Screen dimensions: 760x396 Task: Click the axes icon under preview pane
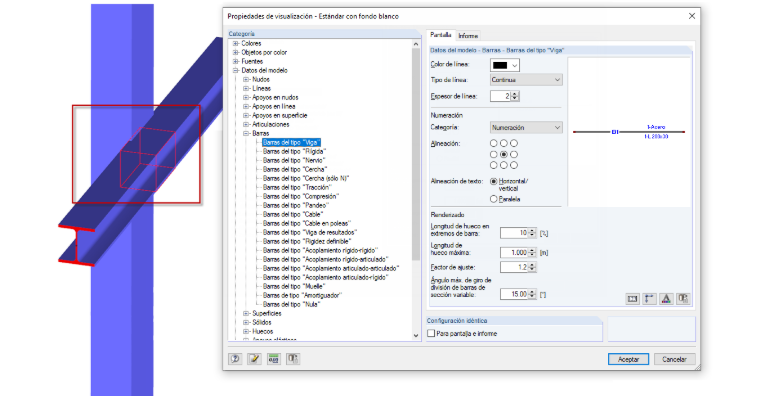[x=649, y=299]
